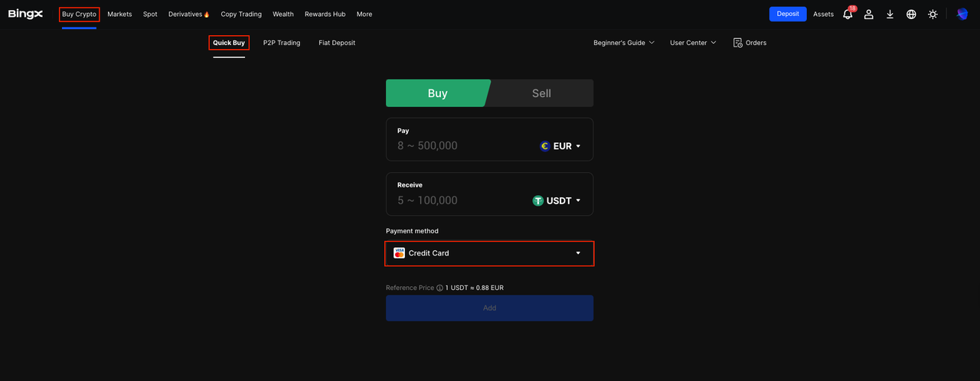
Task: Open the USDT crypto dropdown
Action: point(557,200)
